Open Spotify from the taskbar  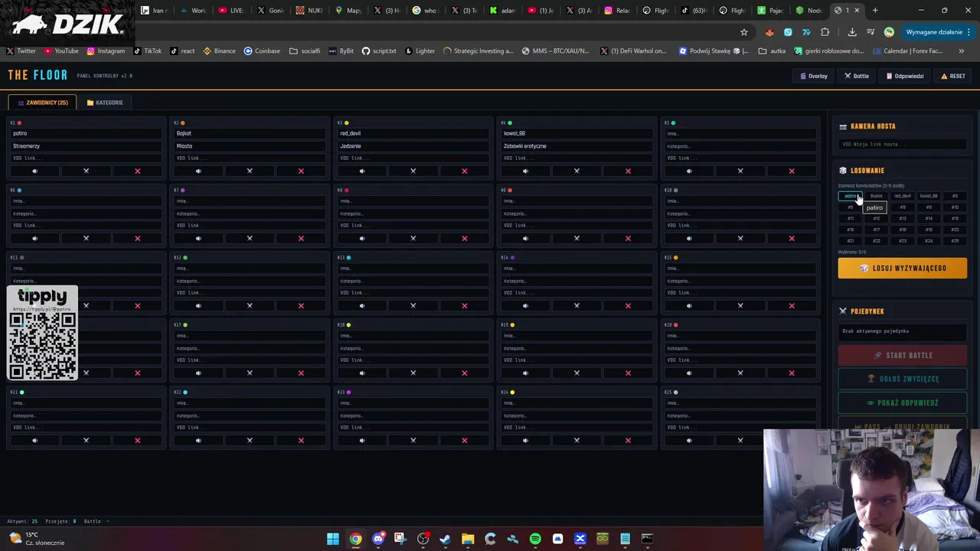tap(535, 539)
